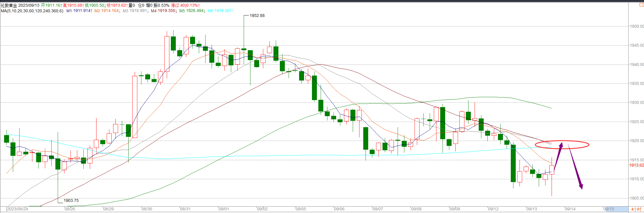The image size is (644, 213).
Task: Click the 2023/08/24 date on time axis
Action: [17, 209]
